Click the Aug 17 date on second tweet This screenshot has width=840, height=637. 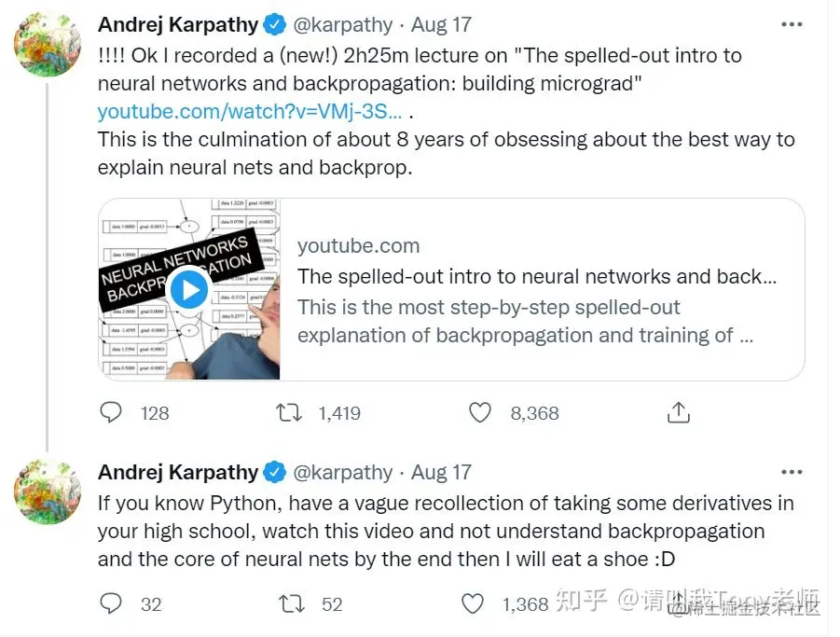click(442, 472)
